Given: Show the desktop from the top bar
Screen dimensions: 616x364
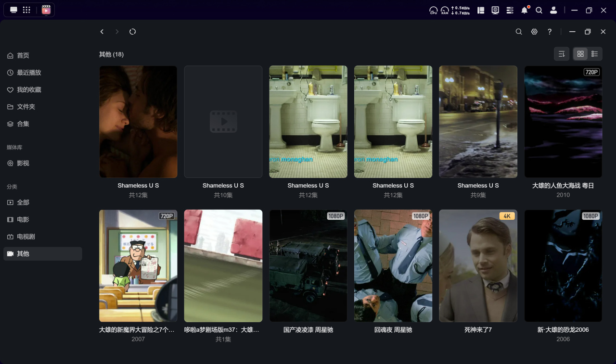Looking at the screenshot, I should point(13,10).
